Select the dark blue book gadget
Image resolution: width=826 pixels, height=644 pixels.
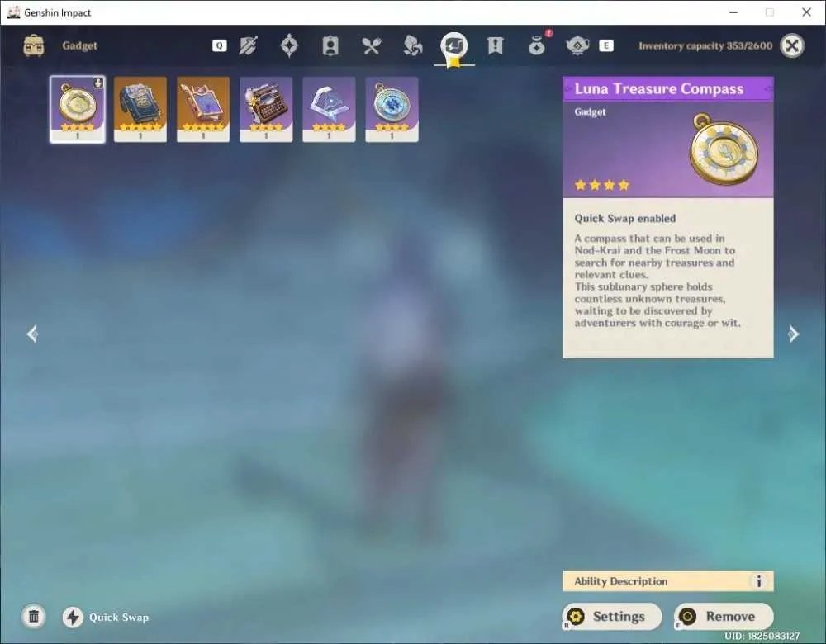(140, 110)
